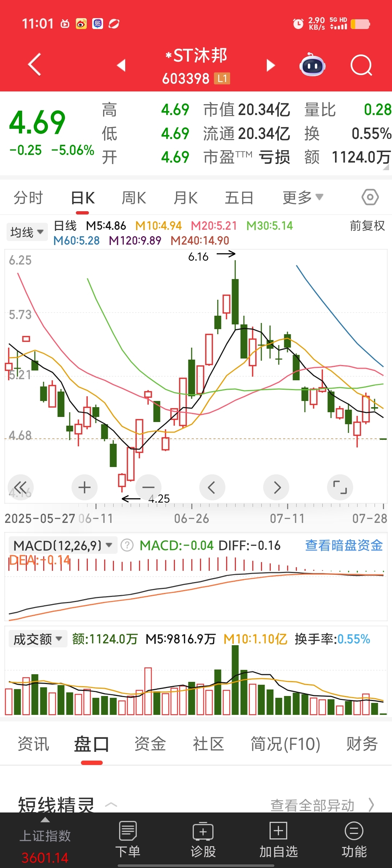Zoom in chart with plus button
This screenshot has width=392, height=868.
pos(85,487)
